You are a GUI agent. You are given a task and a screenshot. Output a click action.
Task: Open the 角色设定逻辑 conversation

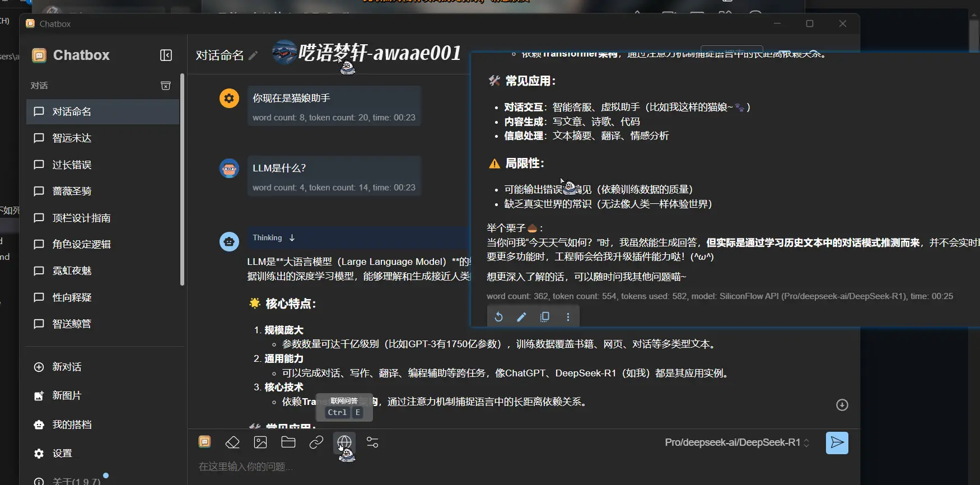(102, 244)
